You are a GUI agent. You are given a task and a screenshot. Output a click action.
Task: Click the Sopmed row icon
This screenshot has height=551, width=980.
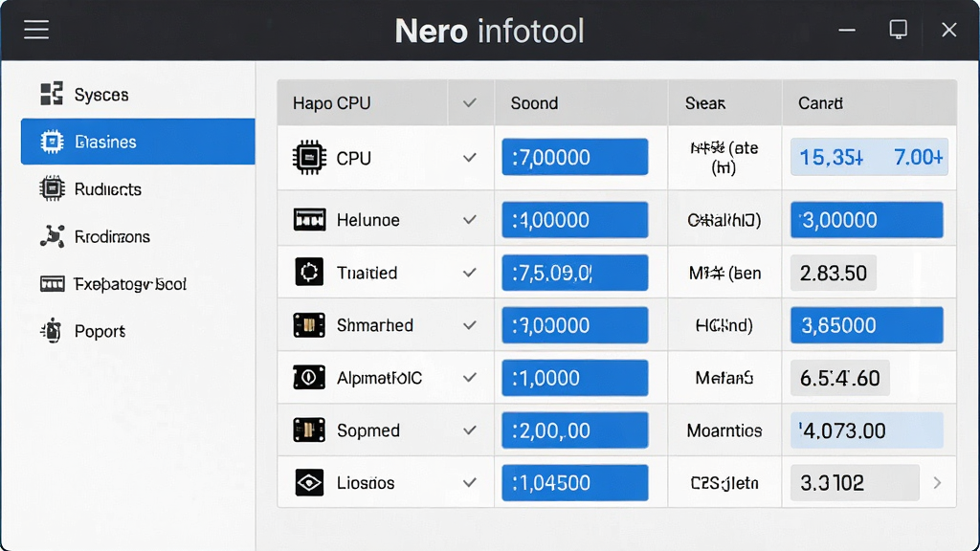pyautogui.click(x=309, y=430)
